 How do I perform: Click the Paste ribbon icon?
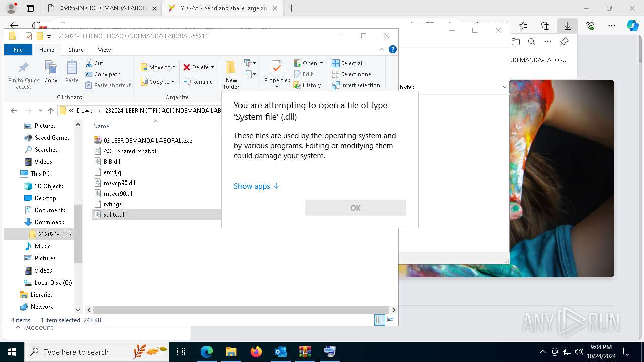point(72,72)
